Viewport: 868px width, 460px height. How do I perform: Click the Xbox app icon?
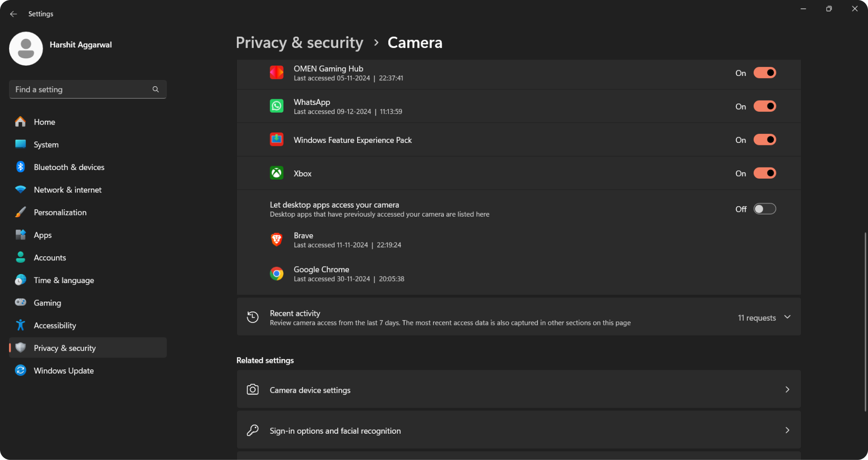[x=277, y=173]
